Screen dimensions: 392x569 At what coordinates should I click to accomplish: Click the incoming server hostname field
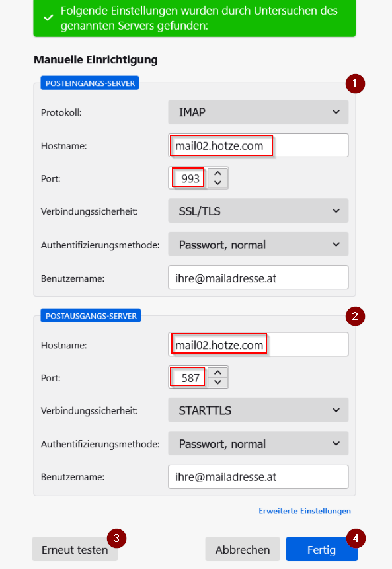[x=258, y=145]
